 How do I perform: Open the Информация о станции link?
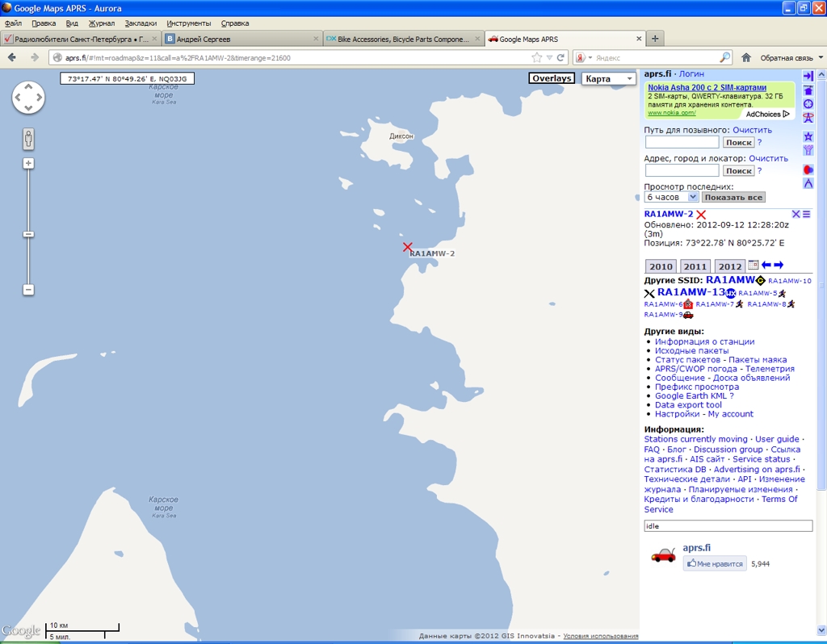point(704,341)
